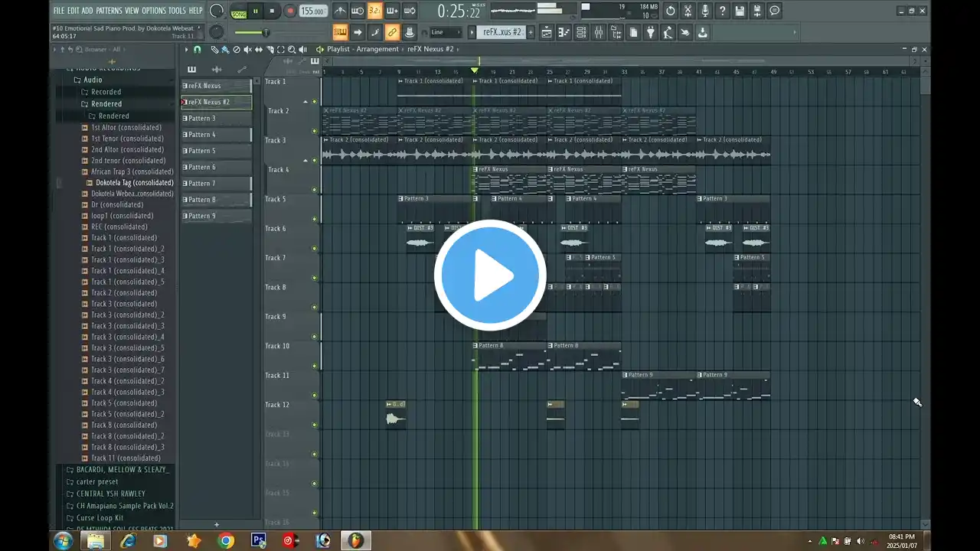This screenshot has height=551, width=980.
Task: Open the Channel rack icon
Action: pyautogui.click(x=581, y=32)
